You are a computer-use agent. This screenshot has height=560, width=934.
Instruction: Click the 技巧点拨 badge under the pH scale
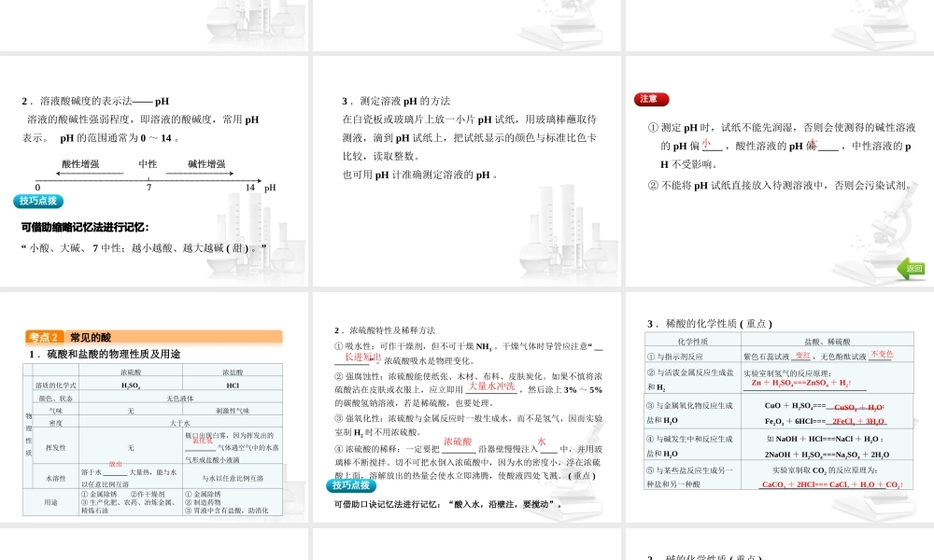[x=38, y=202]
